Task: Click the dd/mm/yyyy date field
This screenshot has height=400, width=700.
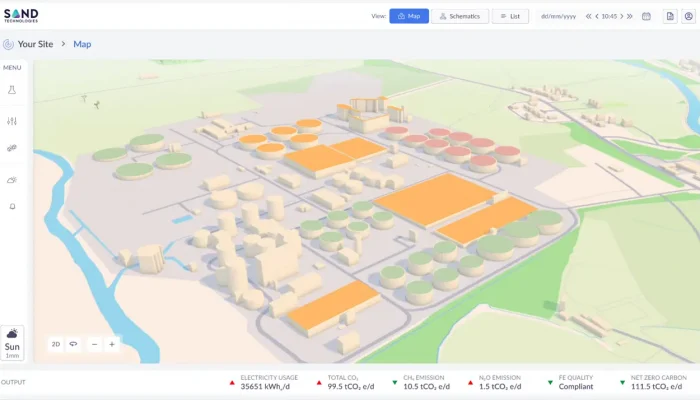Action: point(558,16)
